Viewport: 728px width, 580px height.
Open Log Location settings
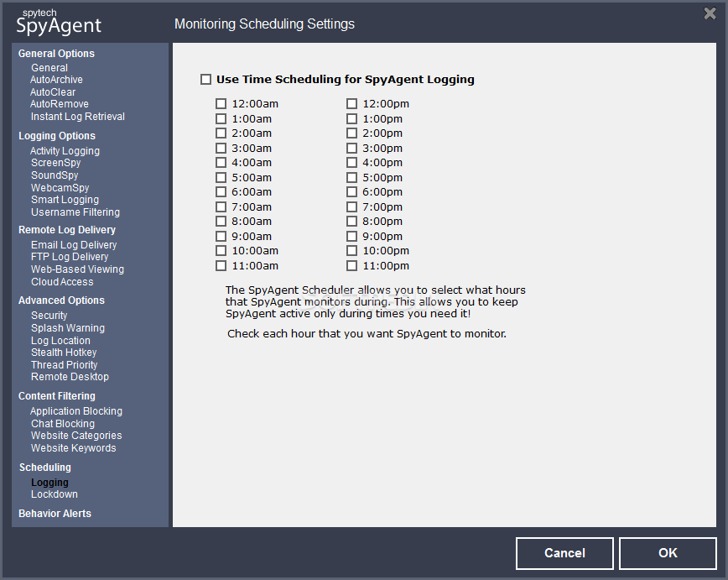(60, 341)
